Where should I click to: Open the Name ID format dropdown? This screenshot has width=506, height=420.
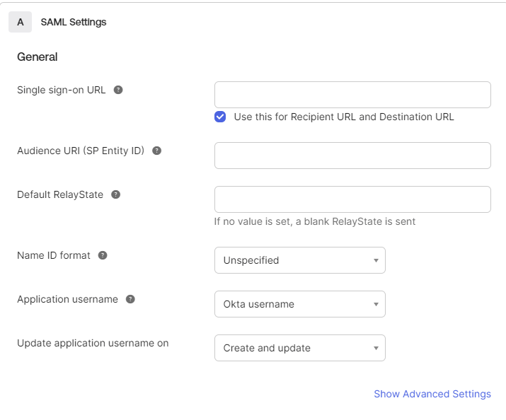pos(299,260)
